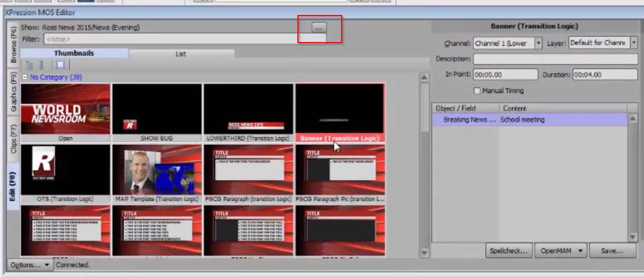The width and height of the screenshot is (644, 277).
Task: Click the Spellcheck... button
Action: pos(509,250)
